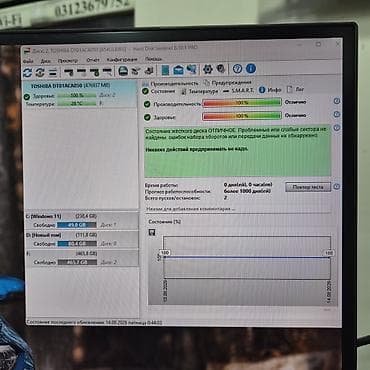Select the C: Windows 11 partition
The image size is (370, 370).
82,221
